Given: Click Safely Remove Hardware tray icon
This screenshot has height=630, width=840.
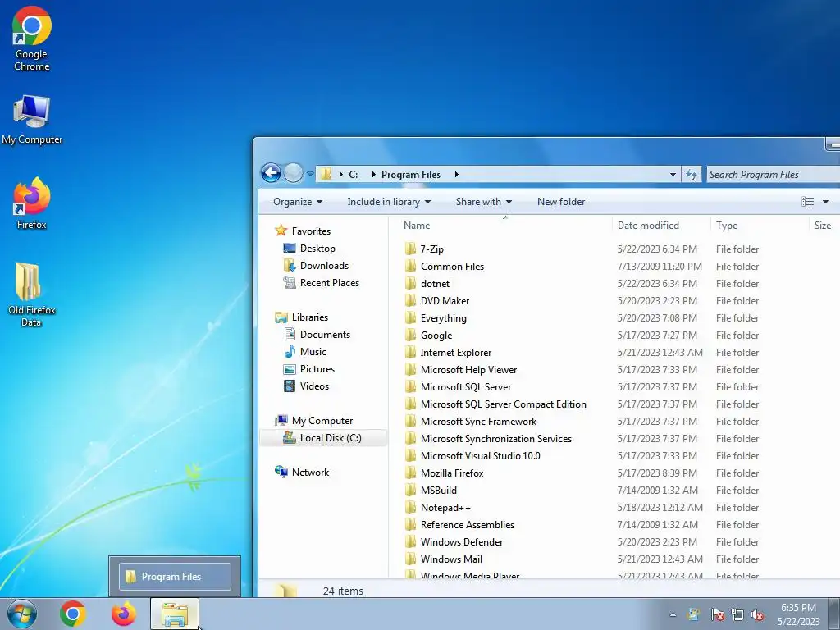Looking at the screenshot, I should click(x=693, y=614).
